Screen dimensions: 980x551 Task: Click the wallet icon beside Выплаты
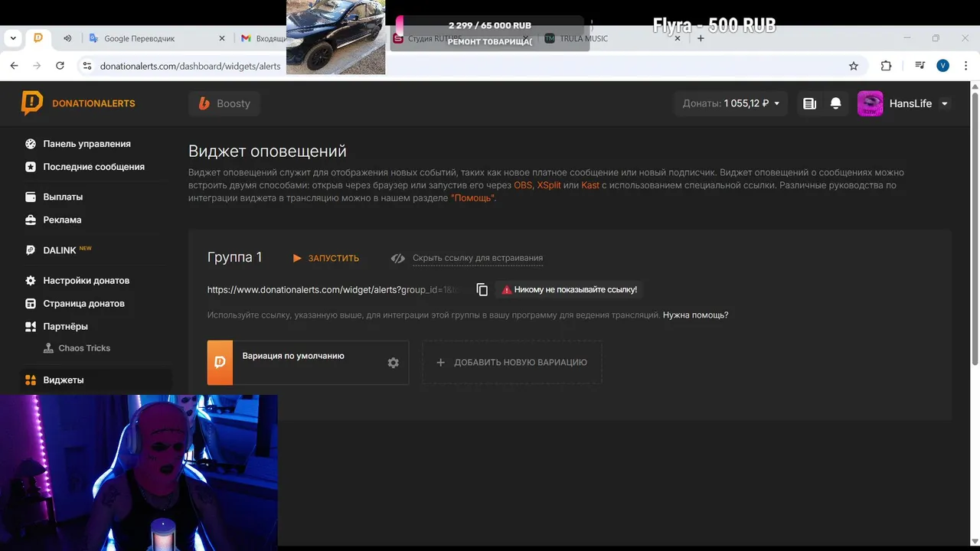coord(31,197)
